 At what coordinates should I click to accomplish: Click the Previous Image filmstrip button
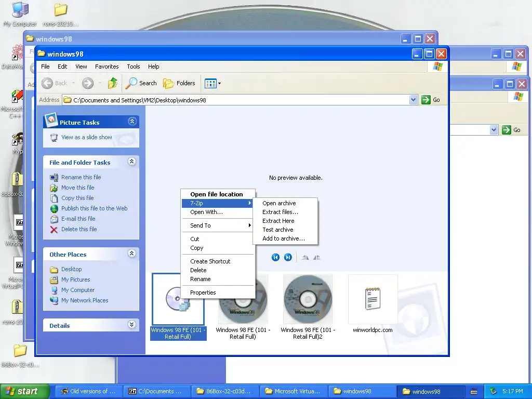click(275, 258)
